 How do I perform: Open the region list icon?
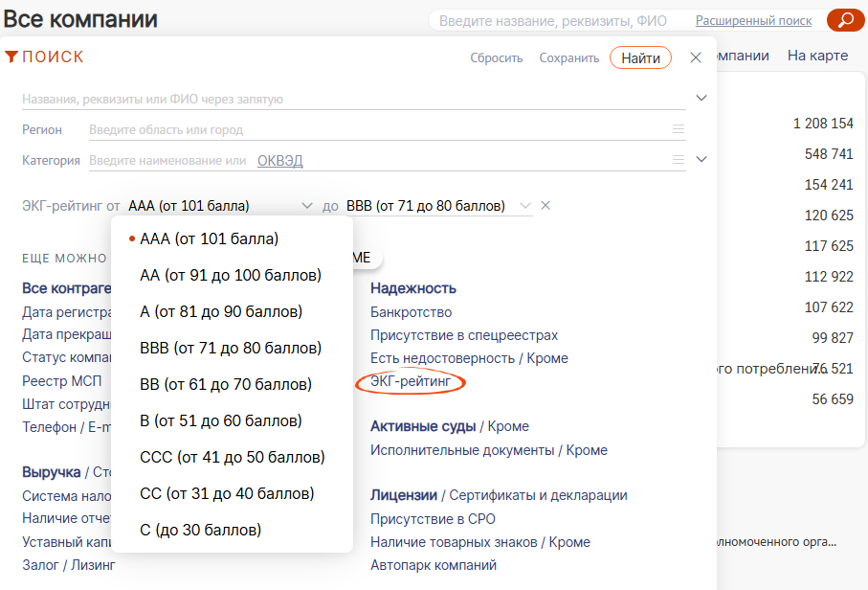coord(679,129)
